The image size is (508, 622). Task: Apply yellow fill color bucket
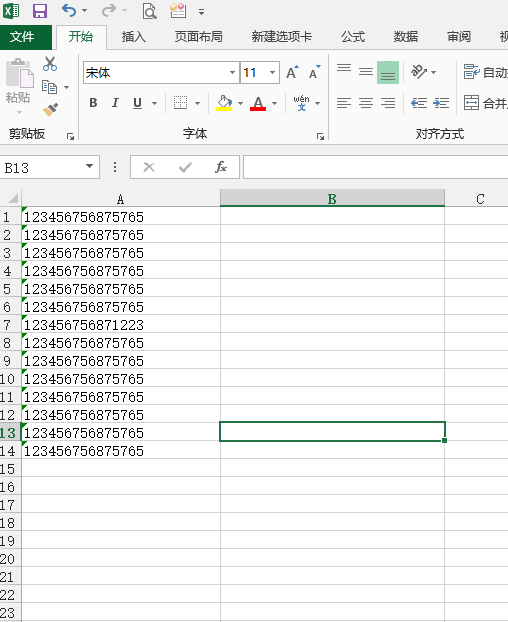(224, 103)
